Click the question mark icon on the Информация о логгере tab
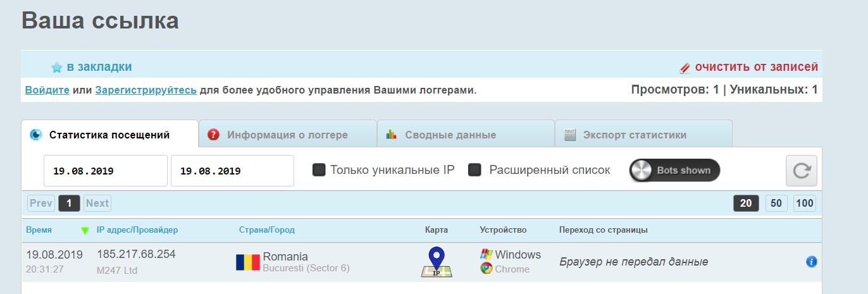 [214, 134]
